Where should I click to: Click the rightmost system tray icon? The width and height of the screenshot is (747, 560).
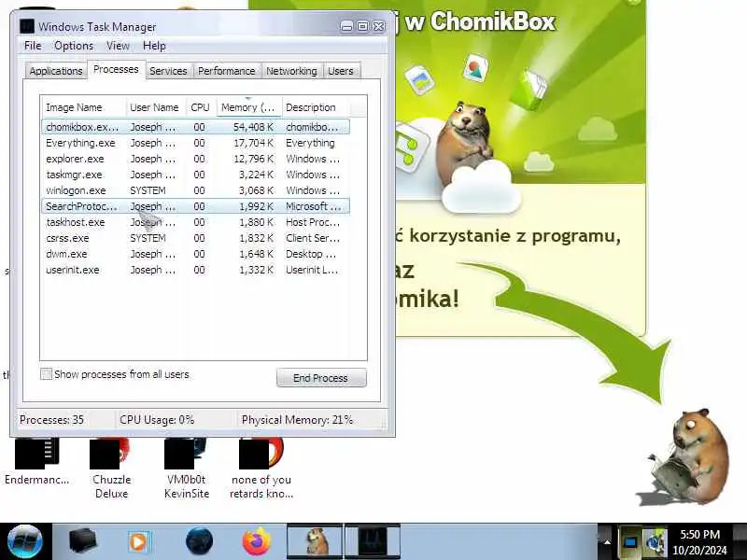coord(656,542)
